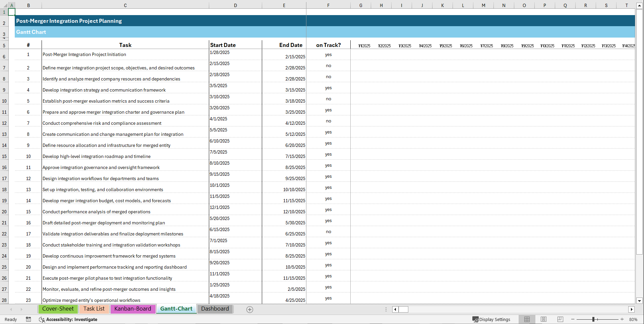
Task: Add a new worksheet with the plus icon
Action: [250, 309]
